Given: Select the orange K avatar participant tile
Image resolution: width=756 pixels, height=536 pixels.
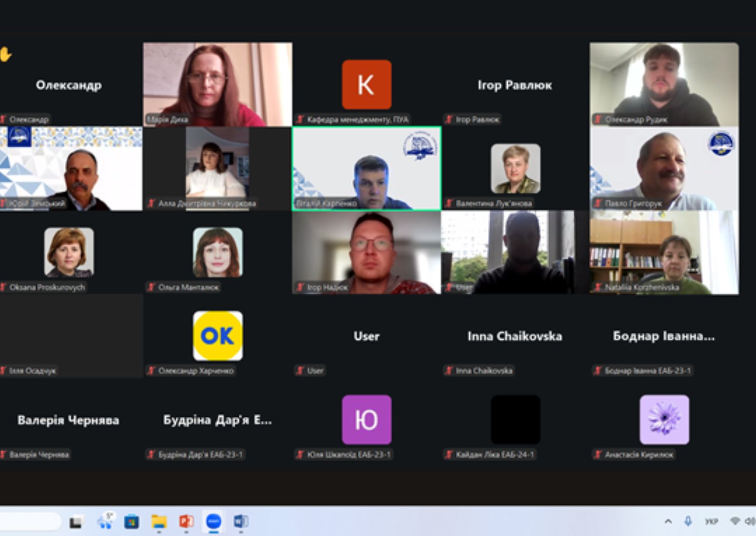Looking at the screenshot, I should (x=366, y=84).
